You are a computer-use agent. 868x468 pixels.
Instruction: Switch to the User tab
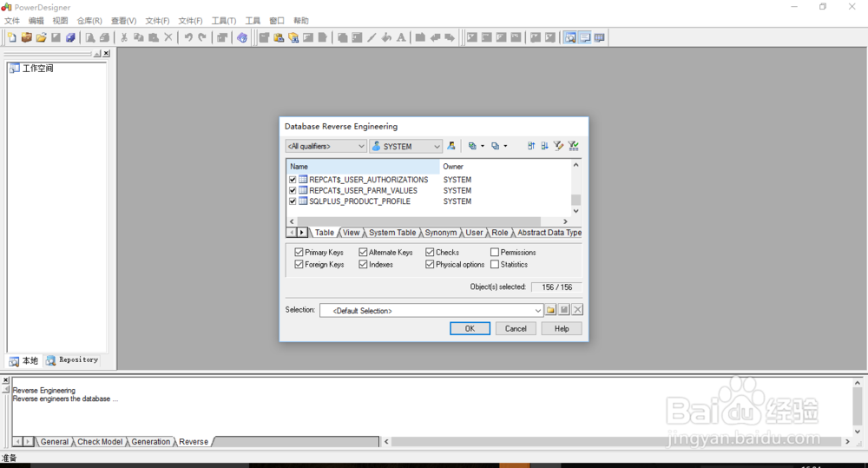point(475,233)
